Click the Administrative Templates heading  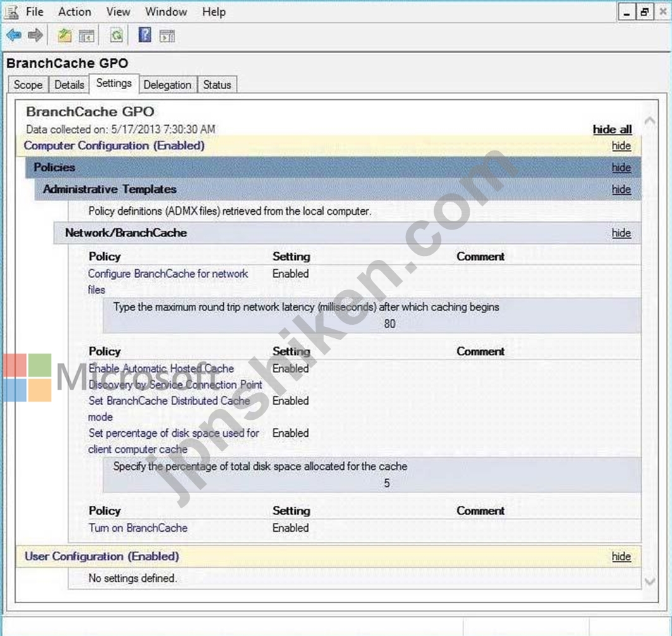(110, 189)
